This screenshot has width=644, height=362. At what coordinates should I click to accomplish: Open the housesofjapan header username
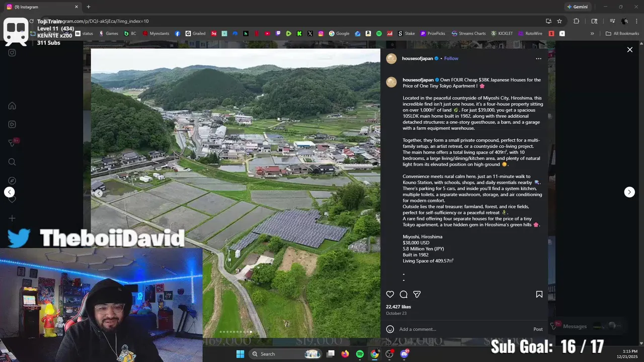click(x=417, y=58)
